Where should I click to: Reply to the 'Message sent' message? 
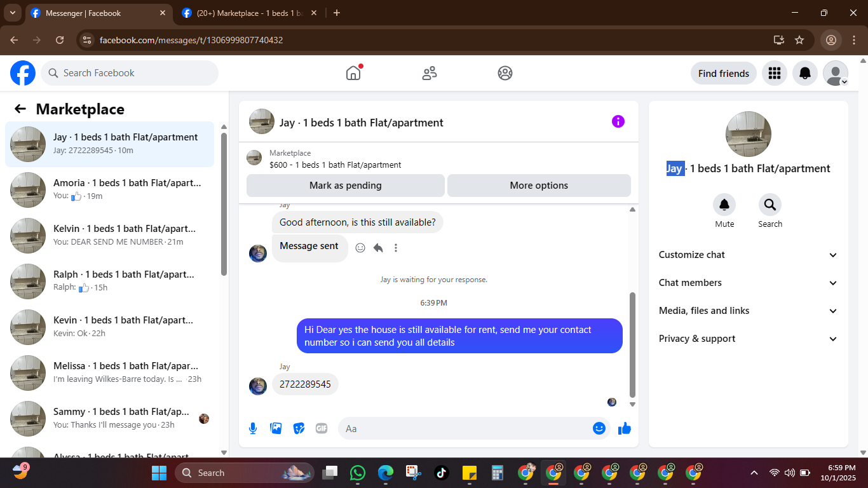tap(378, 248)
